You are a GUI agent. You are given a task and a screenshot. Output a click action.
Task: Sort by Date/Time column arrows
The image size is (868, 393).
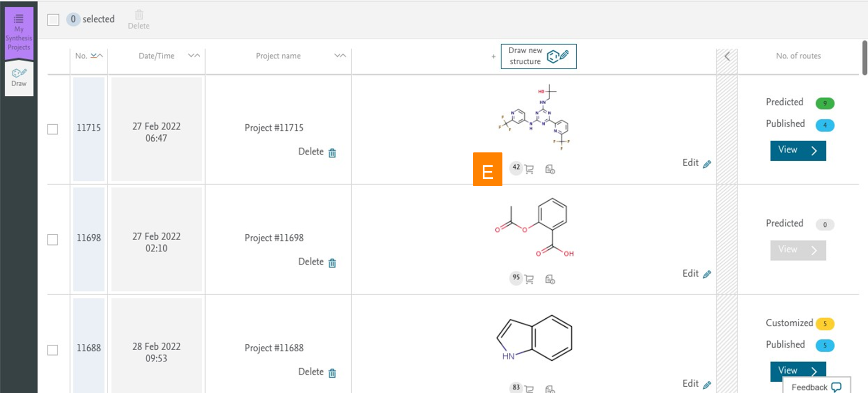pyautogui.click(x=194, y=56)
